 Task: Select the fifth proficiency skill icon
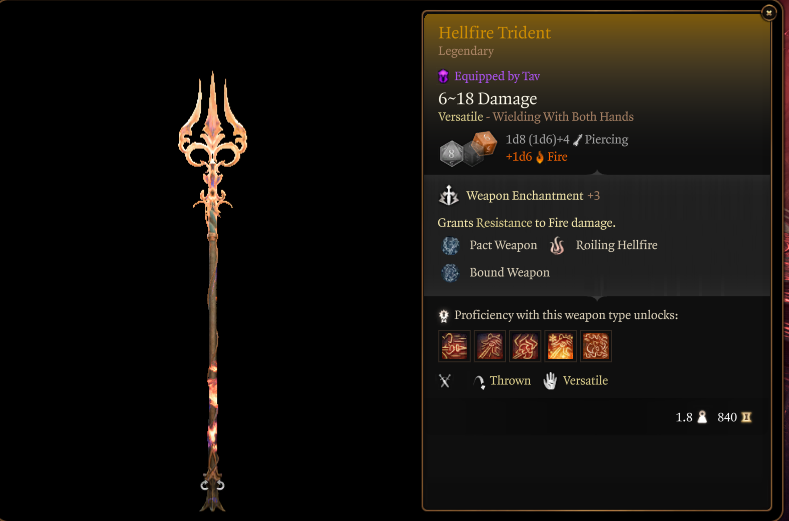pos(596,346)
